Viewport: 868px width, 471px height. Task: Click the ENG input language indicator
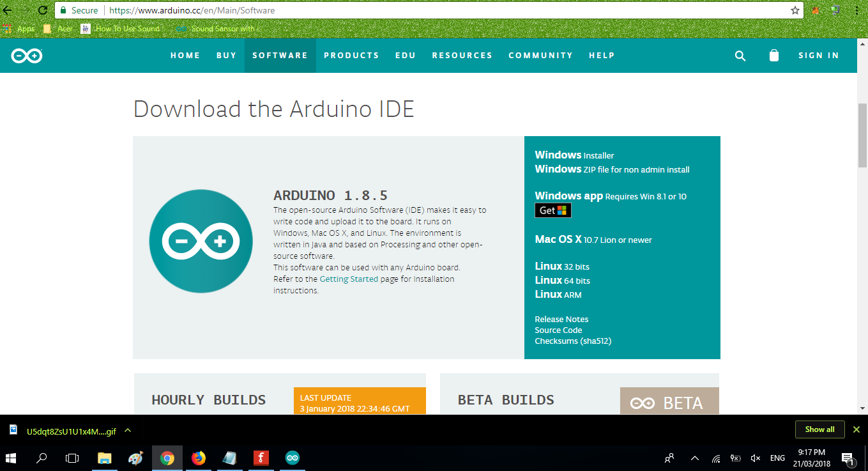pos(777,458)
